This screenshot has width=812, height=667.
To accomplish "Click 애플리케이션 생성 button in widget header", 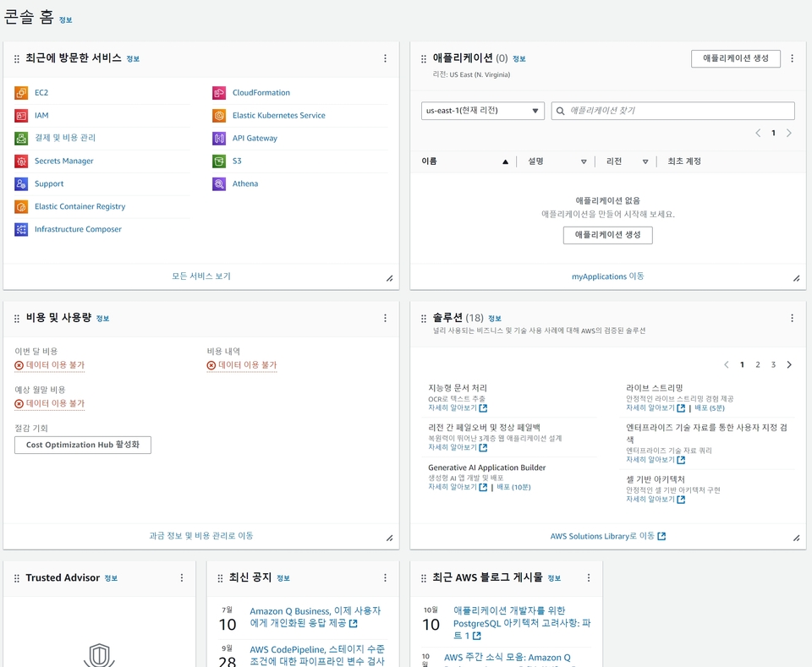I will pos(735,58).
